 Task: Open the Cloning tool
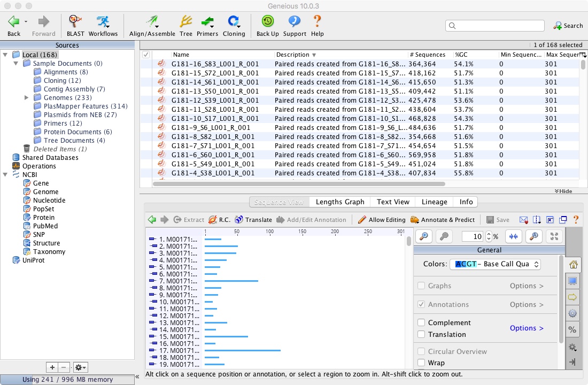(234, 22)
